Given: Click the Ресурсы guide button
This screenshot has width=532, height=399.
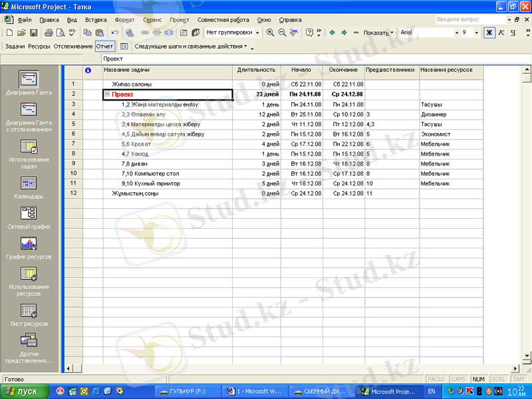Looking at the screenshot, I should tap(39, 47).
